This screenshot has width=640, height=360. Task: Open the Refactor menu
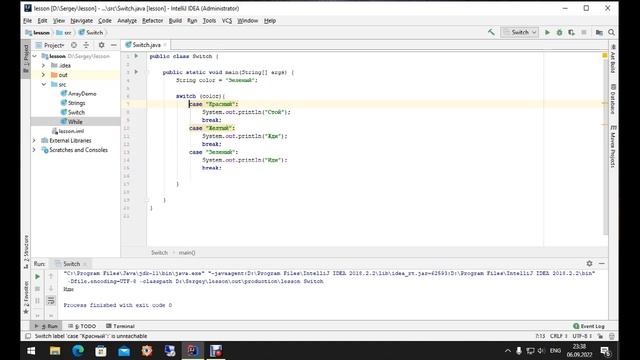tap(152, 20)
